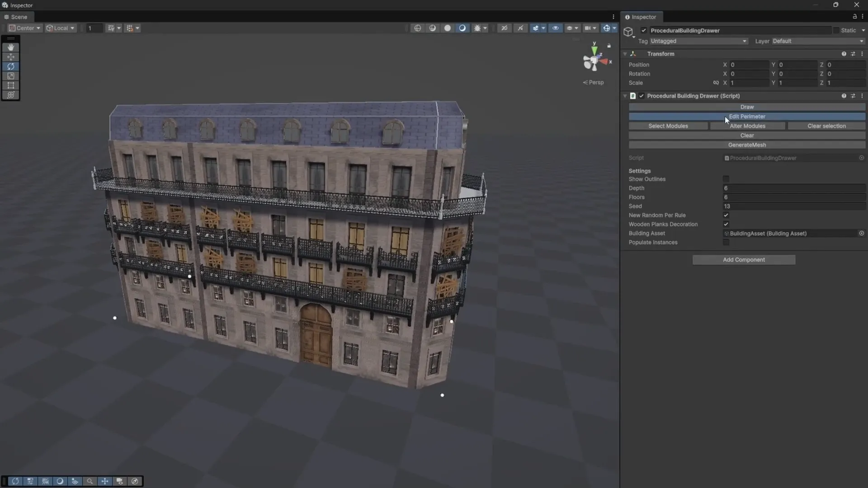
Task: Switch to Persp projection label
Action: point(594,82)
